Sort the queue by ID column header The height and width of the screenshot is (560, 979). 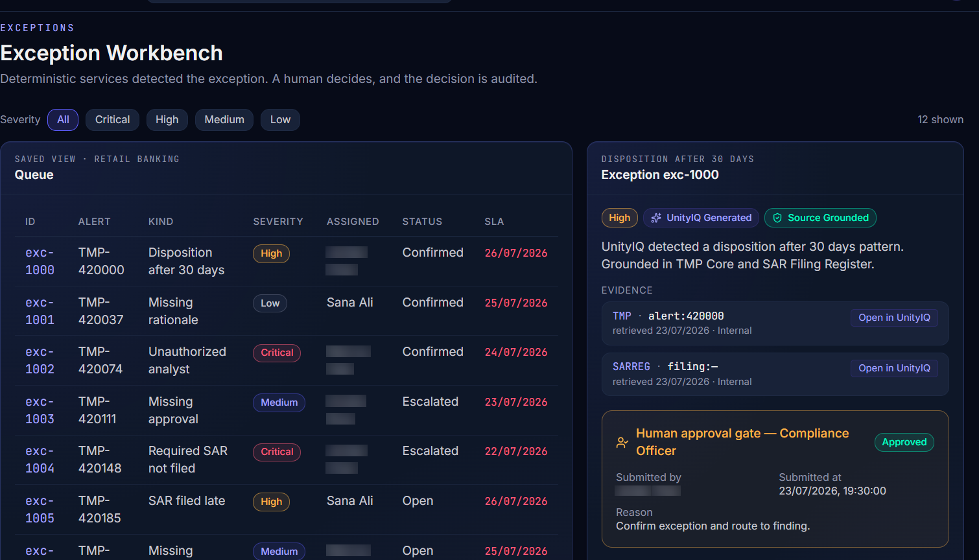pyautogui.click(x=30, y=222)
